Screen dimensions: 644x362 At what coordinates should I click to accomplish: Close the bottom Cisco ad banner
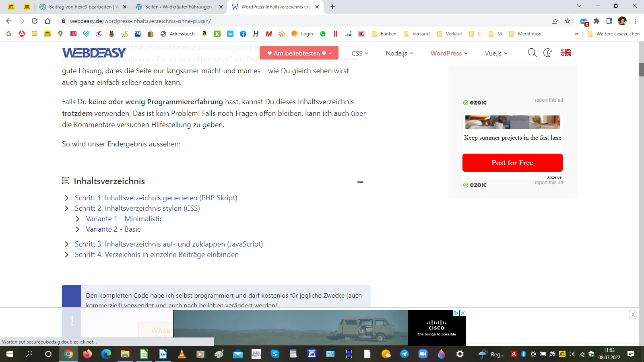[x=633, y=315]
